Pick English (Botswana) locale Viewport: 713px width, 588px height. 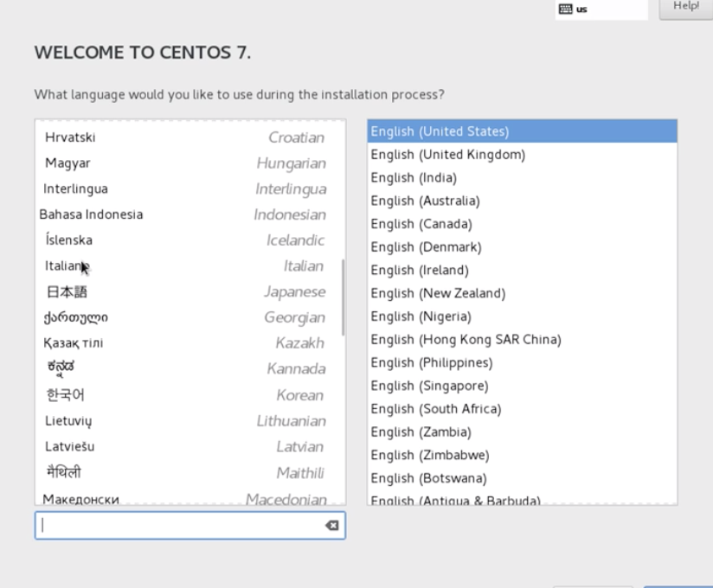point(522,478)
